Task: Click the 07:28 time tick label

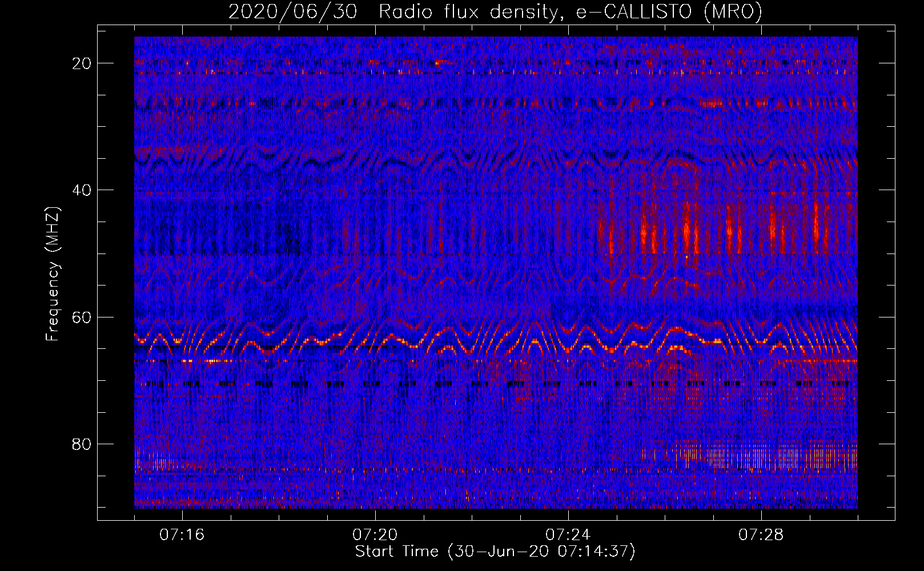Action: pos(761,535)
